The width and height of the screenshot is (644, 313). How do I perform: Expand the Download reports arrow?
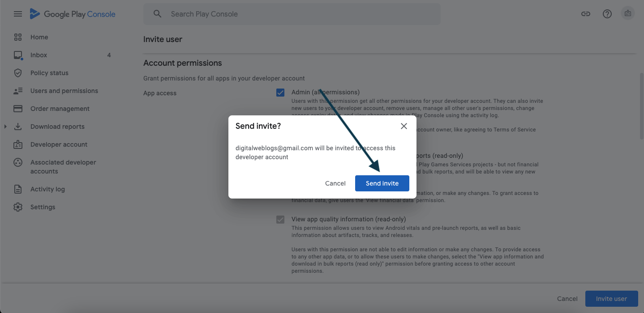(x=5, y=127)
